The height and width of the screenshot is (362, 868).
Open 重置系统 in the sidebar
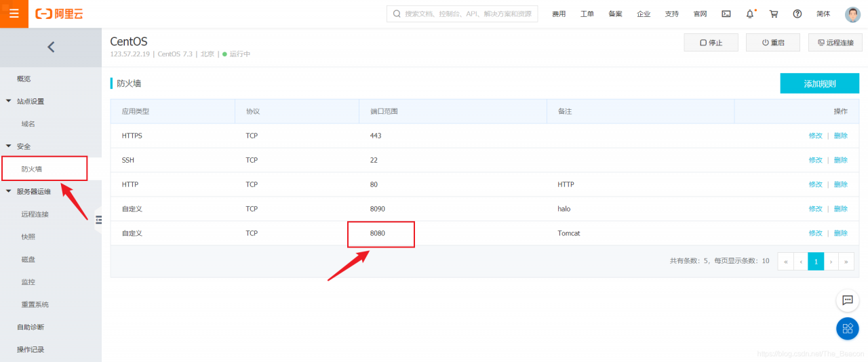pos(35,304)
